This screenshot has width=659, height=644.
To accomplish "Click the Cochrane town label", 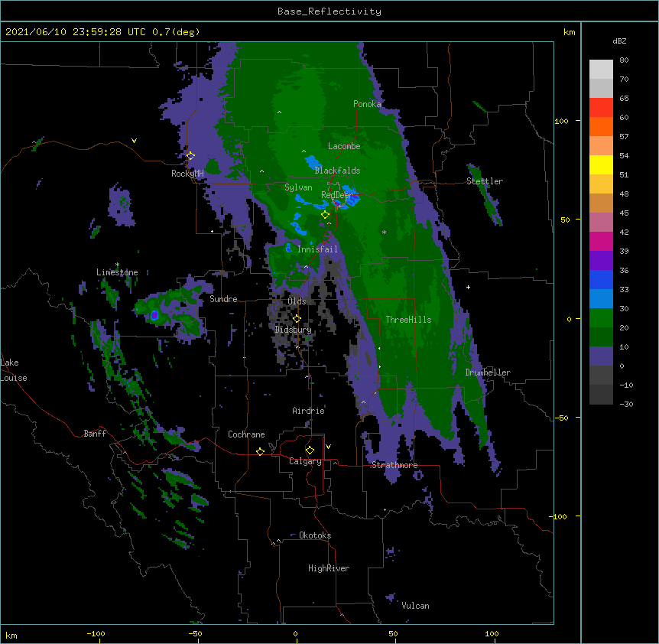I will coord(246,434).
